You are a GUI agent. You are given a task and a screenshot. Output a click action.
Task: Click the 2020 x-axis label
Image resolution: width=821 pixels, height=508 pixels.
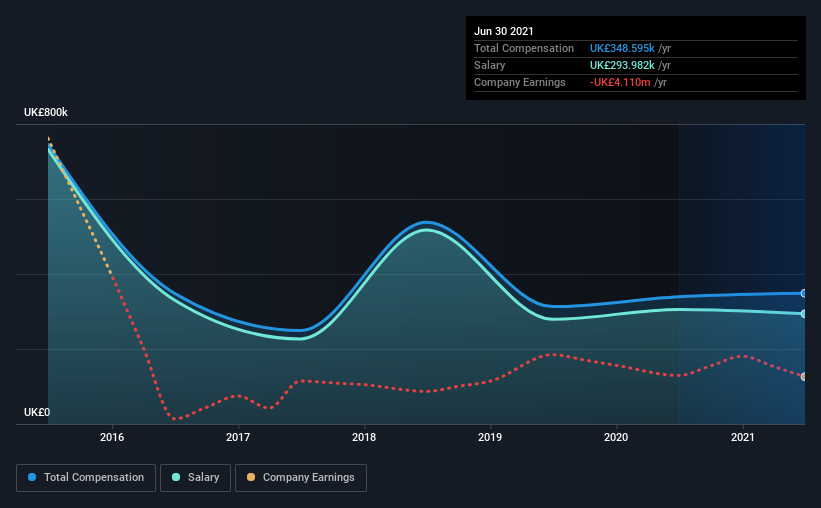click(x=616, y=437)
